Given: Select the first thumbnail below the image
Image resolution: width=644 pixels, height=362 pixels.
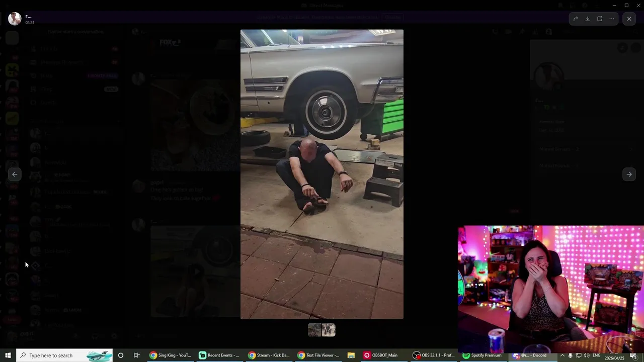Looking at the screenshot, I should click(x=314, y=330).
